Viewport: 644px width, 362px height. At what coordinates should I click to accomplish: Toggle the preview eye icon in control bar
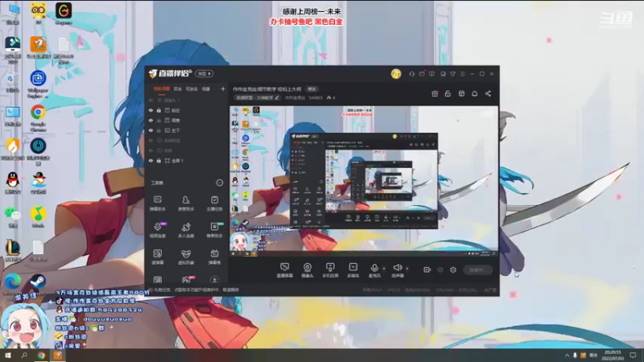tap(440, 269)
